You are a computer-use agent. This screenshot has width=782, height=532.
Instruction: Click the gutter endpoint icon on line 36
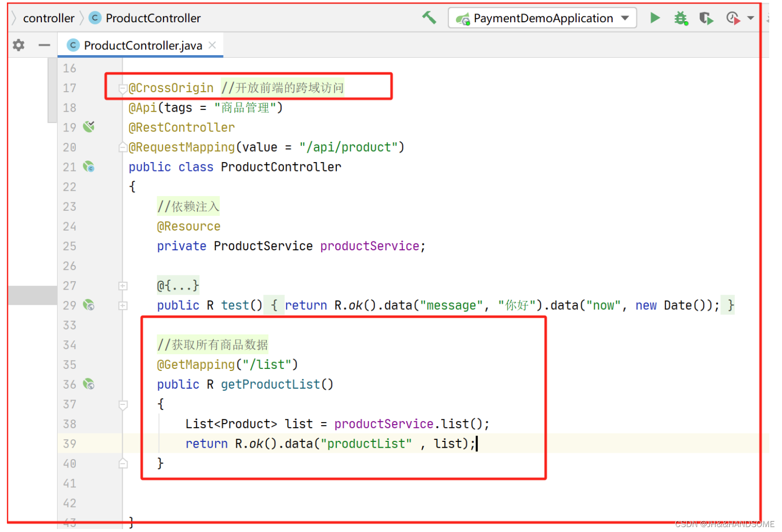pyautogui.click(x=89, y=384)
